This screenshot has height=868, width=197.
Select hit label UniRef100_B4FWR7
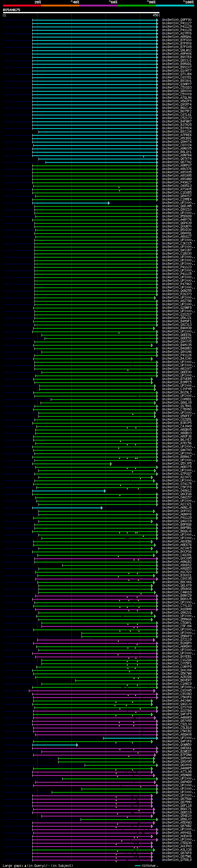point(176,121)
